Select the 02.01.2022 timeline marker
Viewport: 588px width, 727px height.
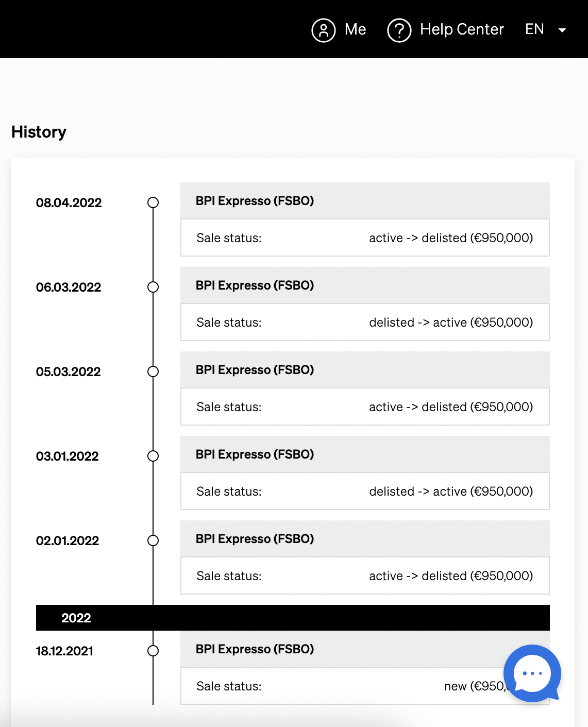click(153, 540)
